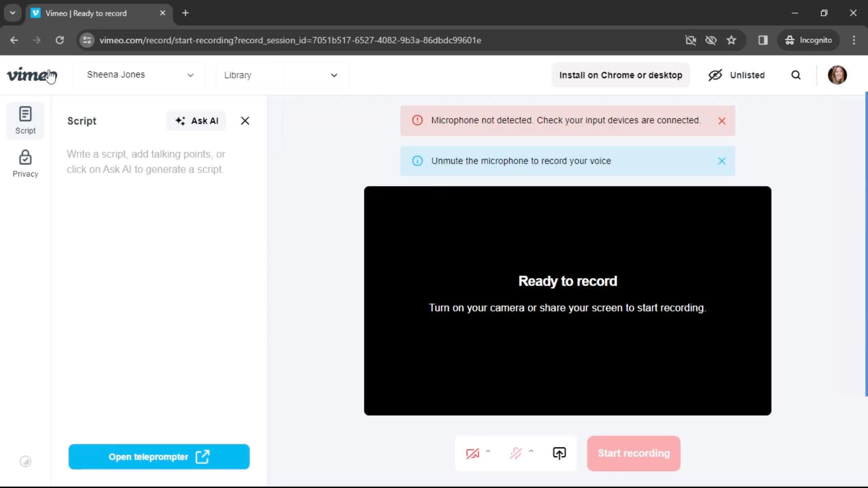Open the user profile avatar menu
This screenshot has width=868, height=488.
tap(837, 75)
